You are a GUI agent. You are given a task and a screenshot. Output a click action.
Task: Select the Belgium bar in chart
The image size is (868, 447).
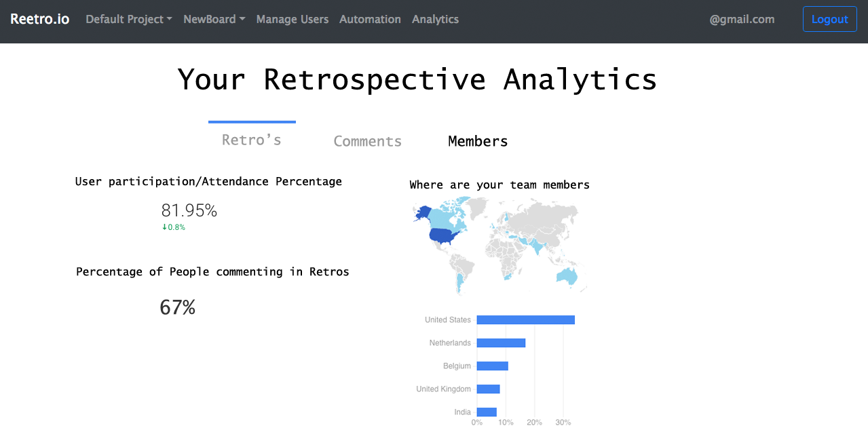pos(492,366)
